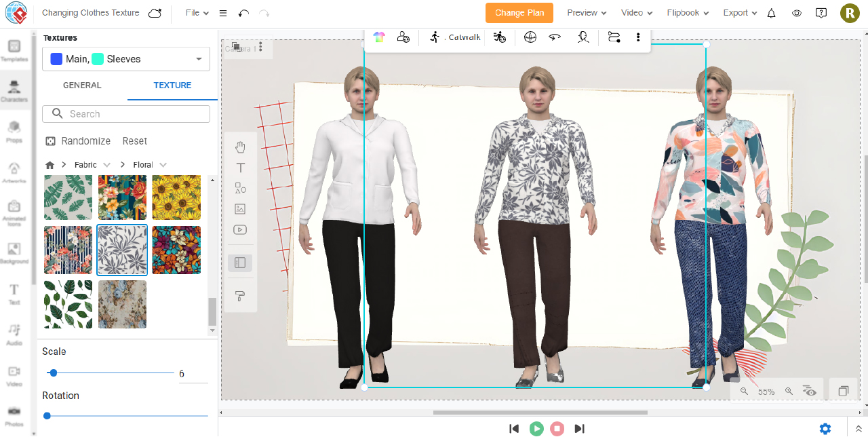Select the Text tool in canvas toolbar
This screenshot has height=437, width=868.
[x=240, y=168]
